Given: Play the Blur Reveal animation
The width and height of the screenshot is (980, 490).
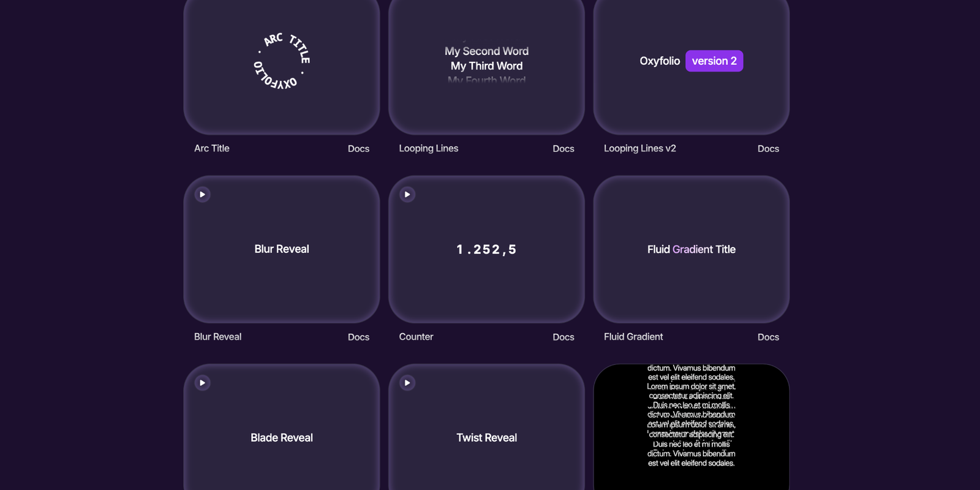Looking at the screenshot, I should [x=202, y=195].
